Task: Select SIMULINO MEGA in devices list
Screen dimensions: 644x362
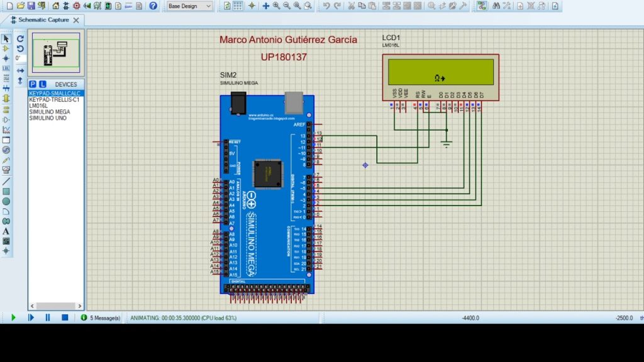Action: pyautogui.click(x=49, y=112)
